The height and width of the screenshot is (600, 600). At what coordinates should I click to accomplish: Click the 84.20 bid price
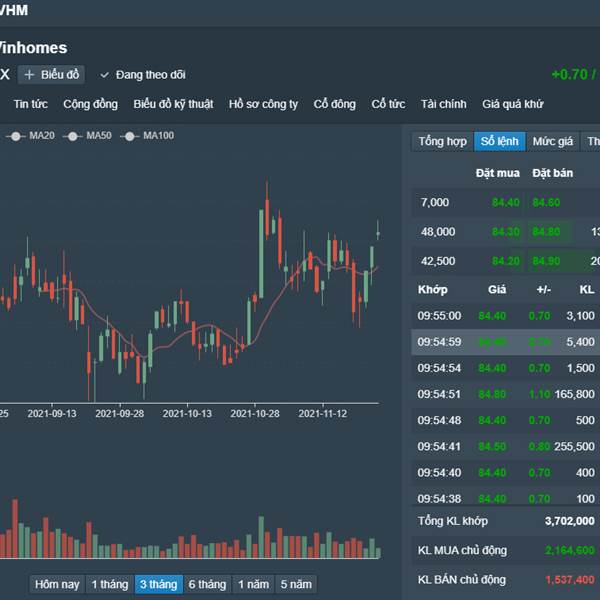pos(505,261)
